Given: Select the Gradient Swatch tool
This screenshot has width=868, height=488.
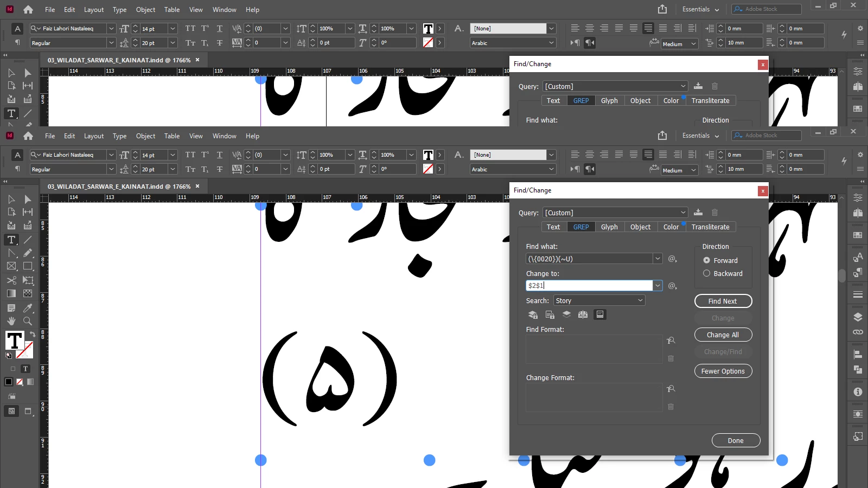Looking at the screenshot, I should pos(11,293).
